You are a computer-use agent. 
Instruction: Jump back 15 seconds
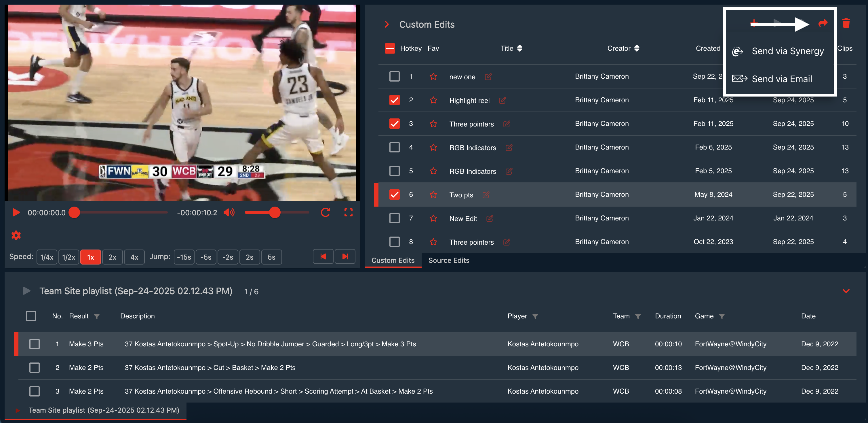click(184, 257)
